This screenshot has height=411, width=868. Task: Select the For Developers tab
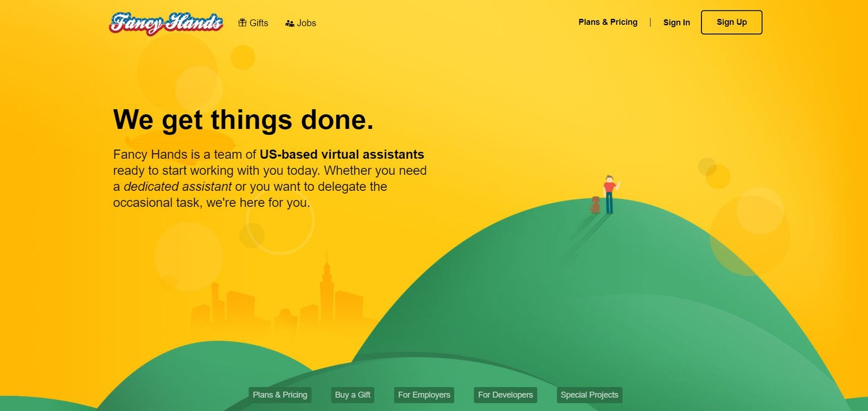tap(505, 395)
